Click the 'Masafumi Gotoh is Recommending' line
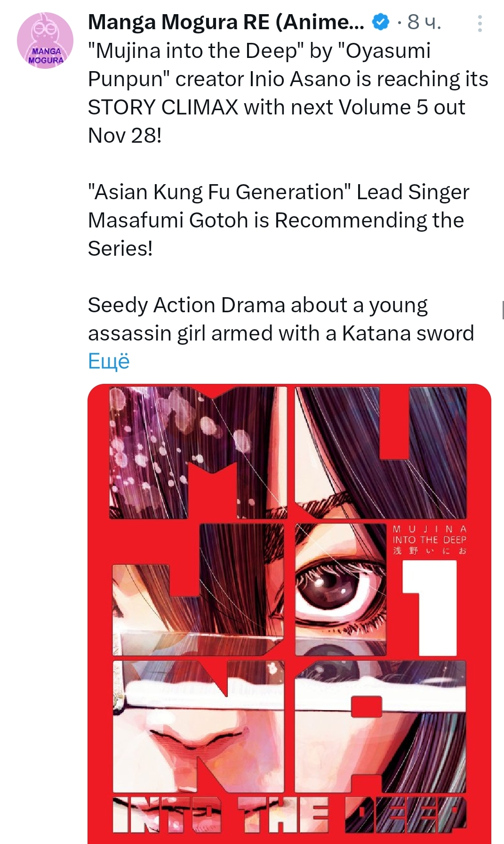Image resolution: width=504 pixels, height=844 pixels. (276, 220)
